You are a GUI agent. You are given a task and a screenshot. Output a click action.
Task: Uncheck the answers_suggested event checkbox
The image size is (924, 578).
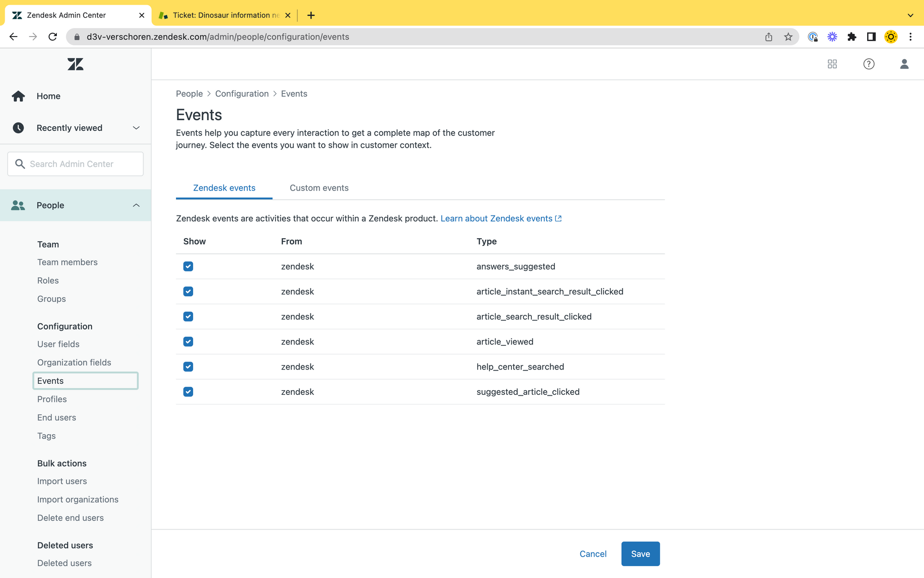tap(188, 266)
